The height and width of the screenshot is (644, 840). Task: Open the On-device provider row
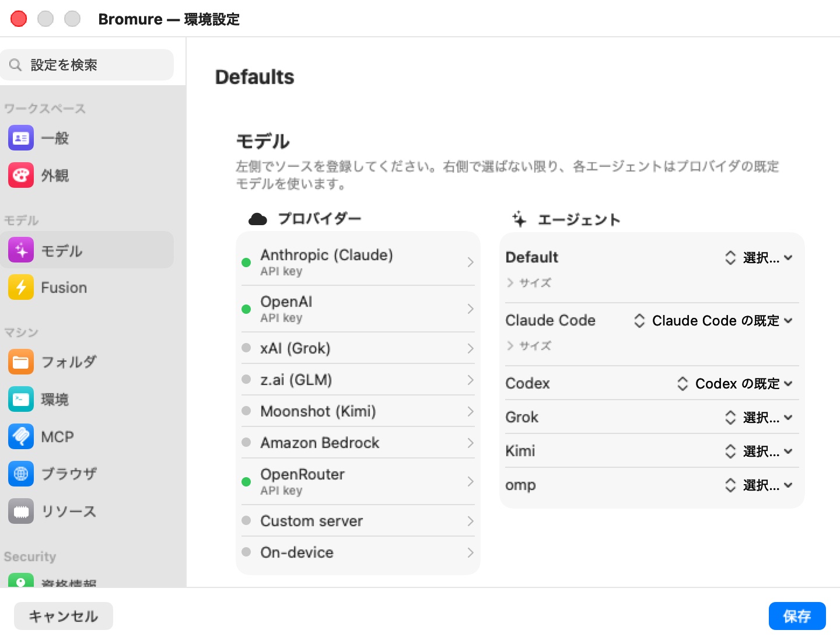(358, 552)
